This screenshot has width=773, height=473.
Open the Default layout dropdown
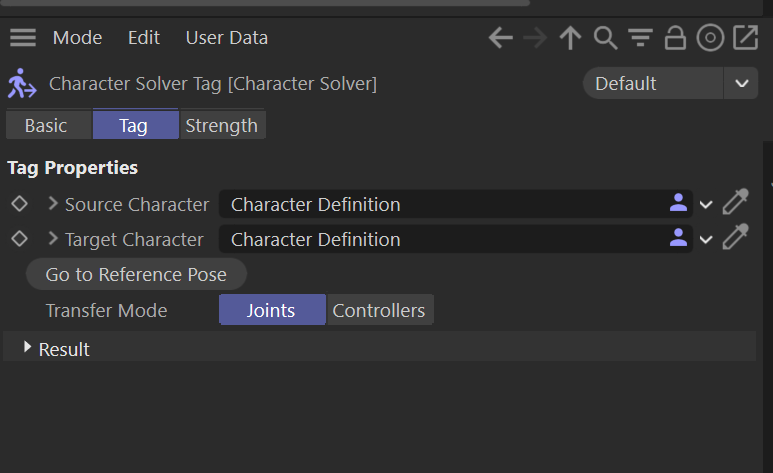(x=670, y=84)
